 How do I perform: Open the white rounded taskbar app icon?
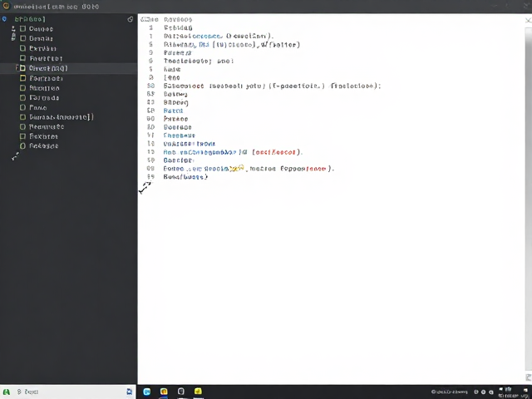tap(181, 392)
